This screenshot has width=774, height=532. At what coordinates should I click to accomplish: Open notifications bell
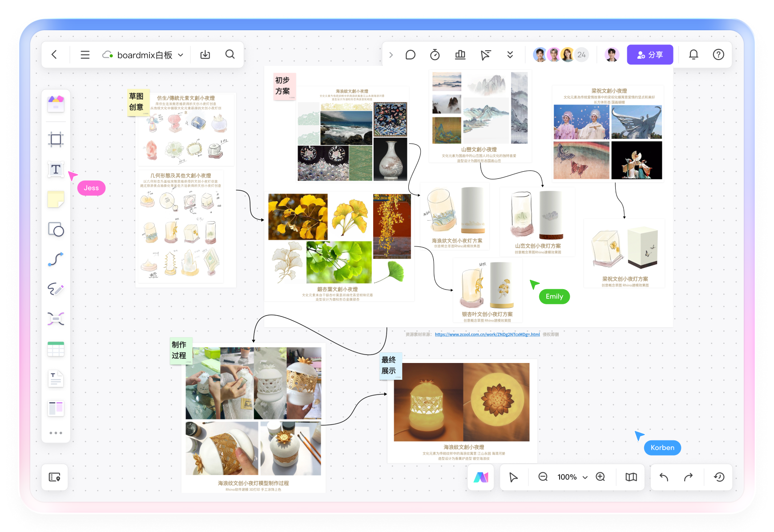[x=693, y=55]
